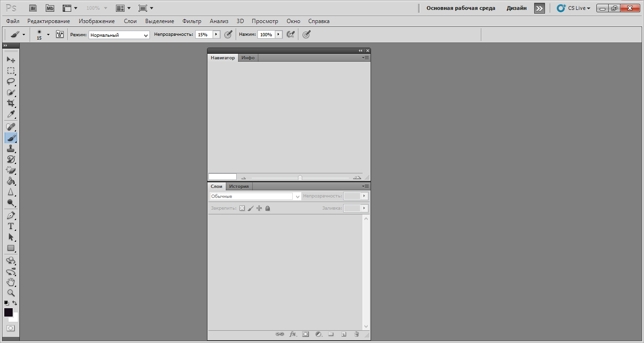Open the Navigator panel options menu
The image size is (644, 343).
pyautogui.click(x=366, y=57)
